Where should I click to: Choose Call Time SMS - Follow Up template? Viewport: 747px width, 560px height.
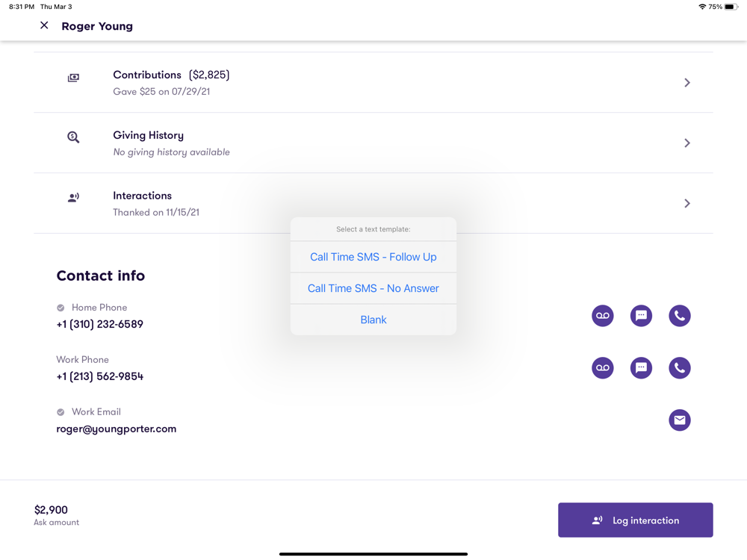[x=373, y=257]
